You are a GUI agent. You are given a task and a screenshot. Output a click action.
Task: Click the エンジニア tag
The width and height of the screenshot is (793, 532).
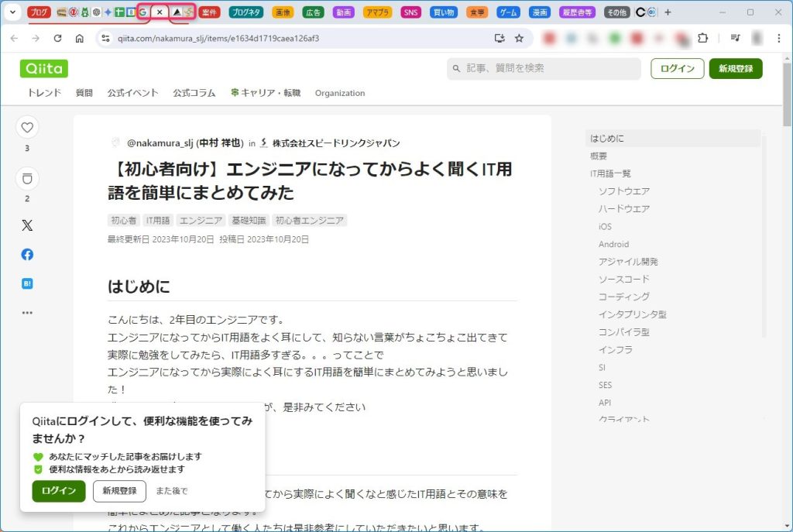[x=201, y=221]
